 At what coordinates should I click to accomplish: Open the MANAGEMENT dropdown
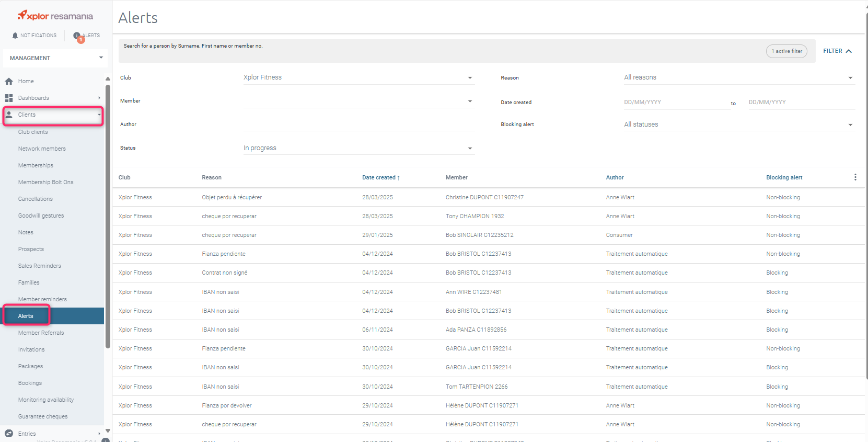coord(55,58)
